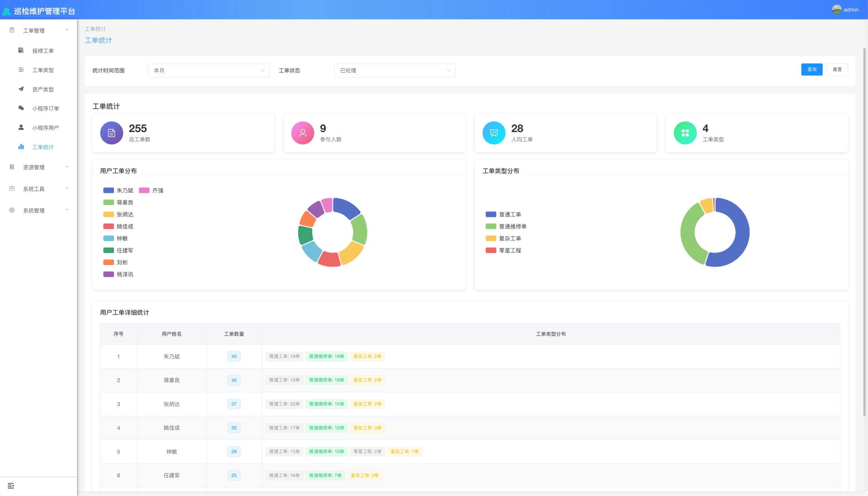This screenshot has height=496, width=868.
Task: Go to 小程序用户 menu item
Action: click(x=45, y=128)
